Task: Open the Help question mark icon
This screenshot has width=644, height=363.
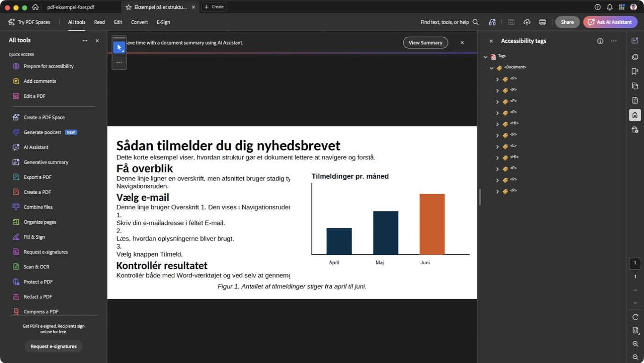Action: [597, 7]
